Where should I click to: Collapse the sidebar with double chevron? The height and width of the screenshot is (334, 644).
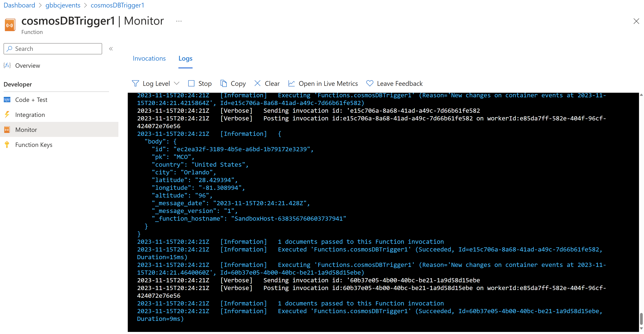(x=111, y=49)
